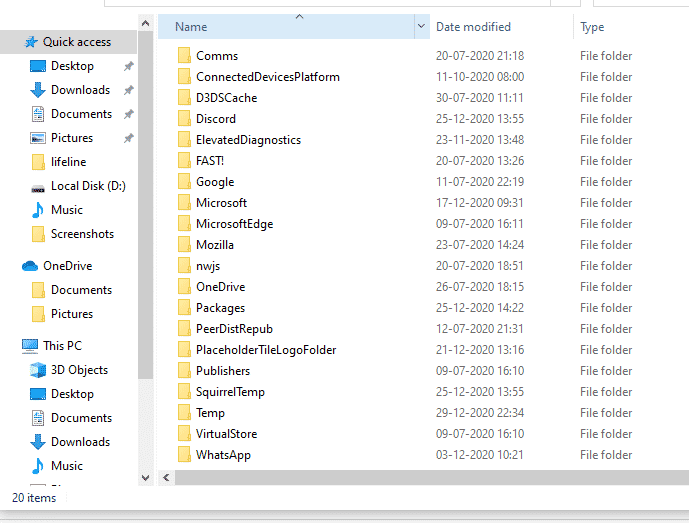Click the date 23-07-2020 14:24 cell
This screenshot has height=523, width=689.
479,245
